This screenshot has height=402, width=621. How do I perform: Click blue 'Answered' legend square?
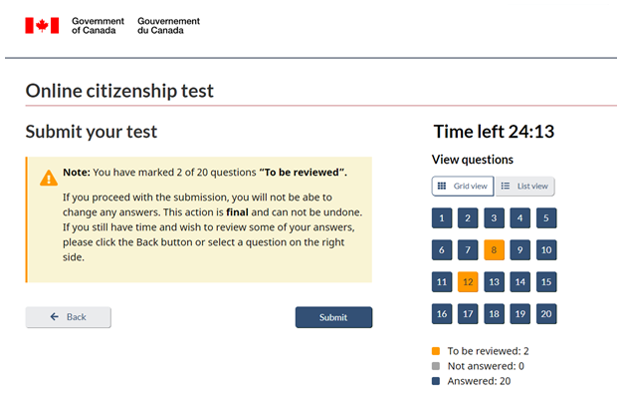(436, 381)
